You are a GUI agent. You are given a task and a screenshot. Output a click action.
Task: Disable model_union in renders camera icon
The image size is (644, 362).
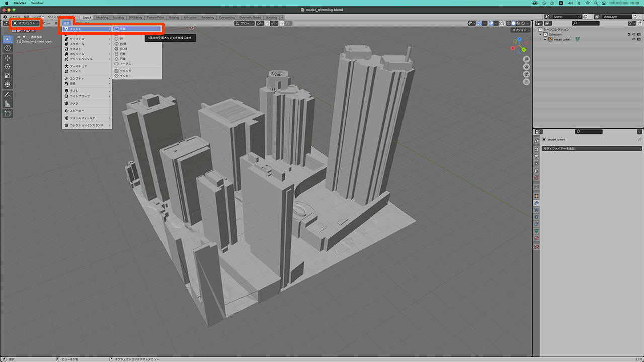click(x=639, y=39)
